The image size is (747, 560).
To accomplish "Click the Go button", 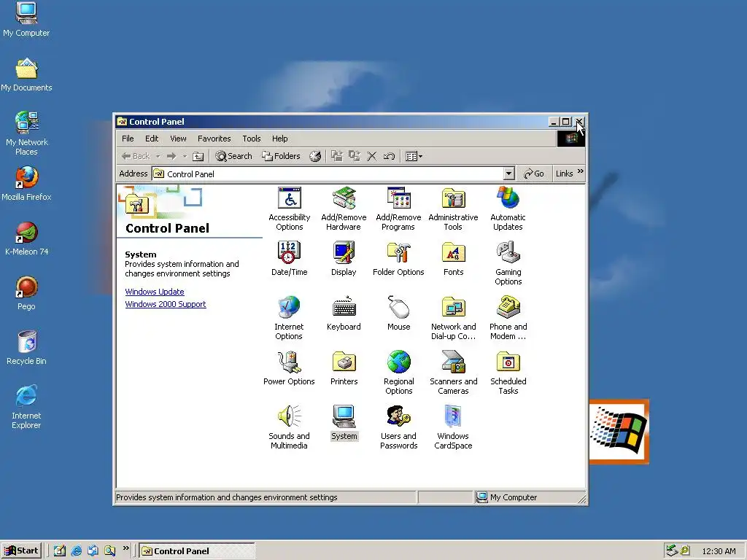I will (x=534, y=174).
